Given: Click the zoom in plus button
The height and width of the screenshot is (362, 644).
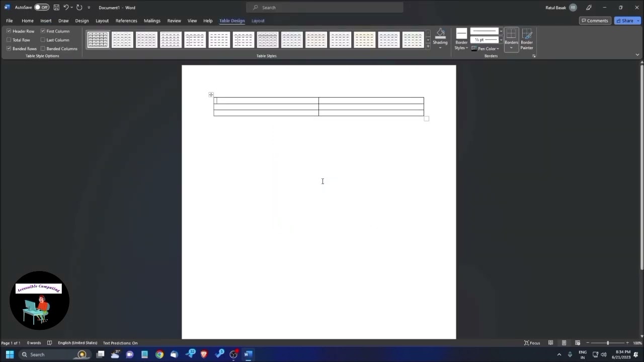Looking at the screenshot, I should (627, 343).
